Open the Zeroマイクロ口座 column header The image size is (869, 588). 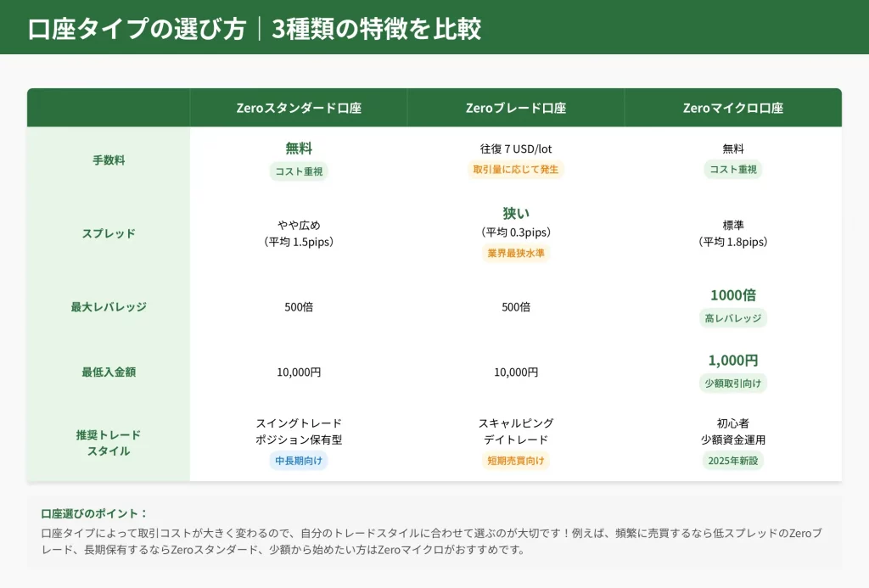pos(733,108)
